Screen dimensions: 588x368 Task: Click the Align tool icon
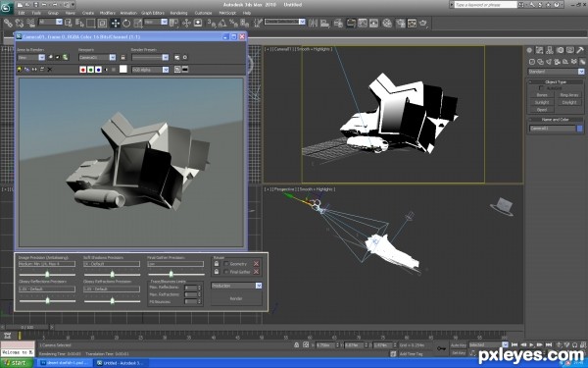tap(324, 24)
